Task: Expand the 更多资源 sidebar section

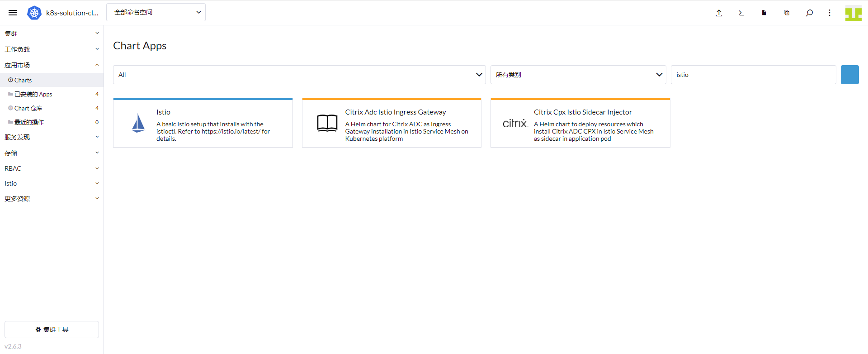Action: click(52, 199)
